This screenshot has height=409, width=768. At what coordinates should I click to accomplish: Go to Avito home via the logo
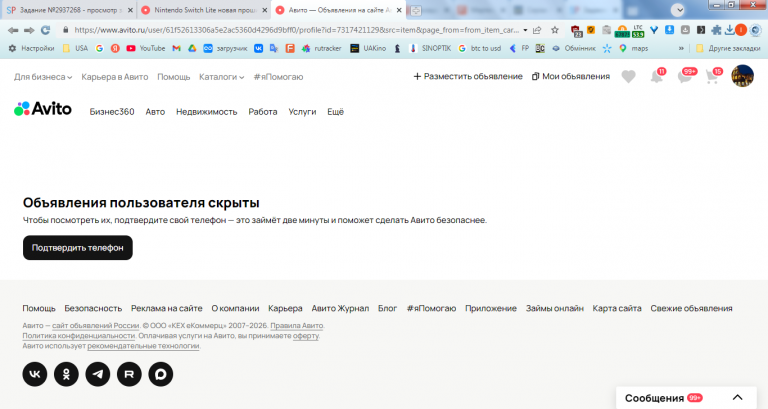43,109
